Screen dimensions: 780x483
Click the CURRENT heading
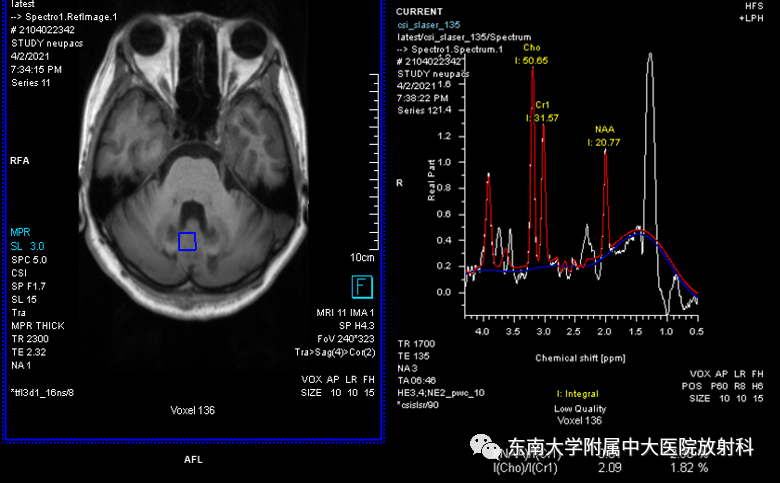pyautogui.click(x=419, y=11)
